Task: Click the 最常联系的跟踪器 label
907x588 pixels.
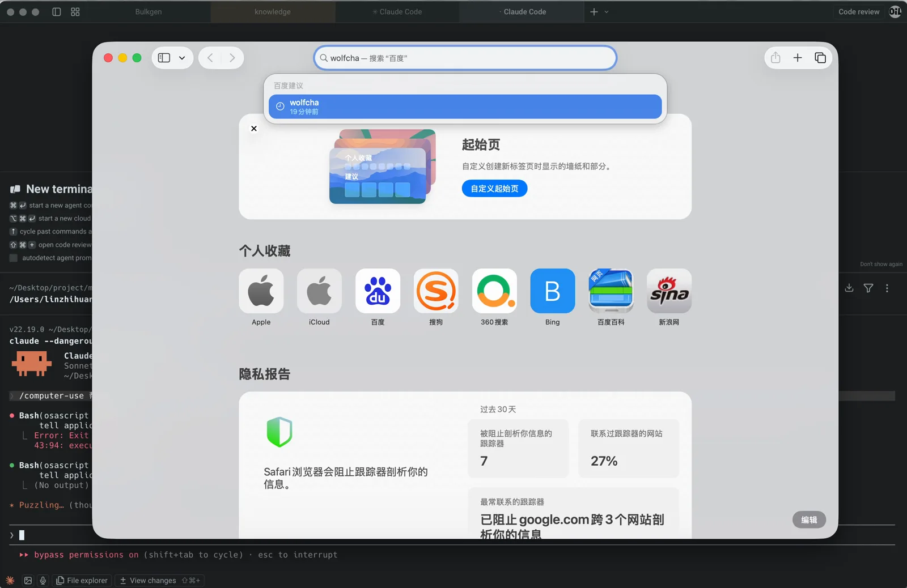Action: pos(512,502)
